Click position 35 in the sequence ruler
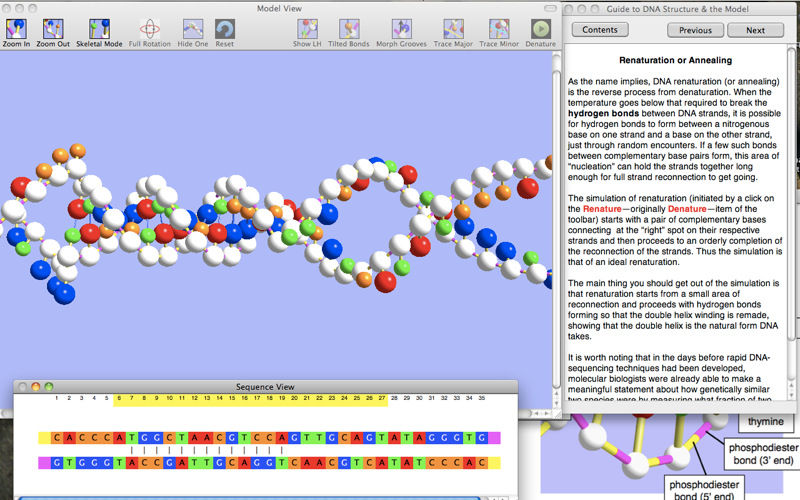800x500 pixels. [482, 398]
